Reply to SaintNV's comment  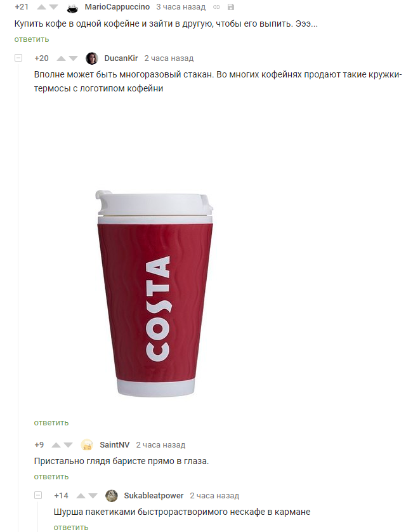(51, 477)
